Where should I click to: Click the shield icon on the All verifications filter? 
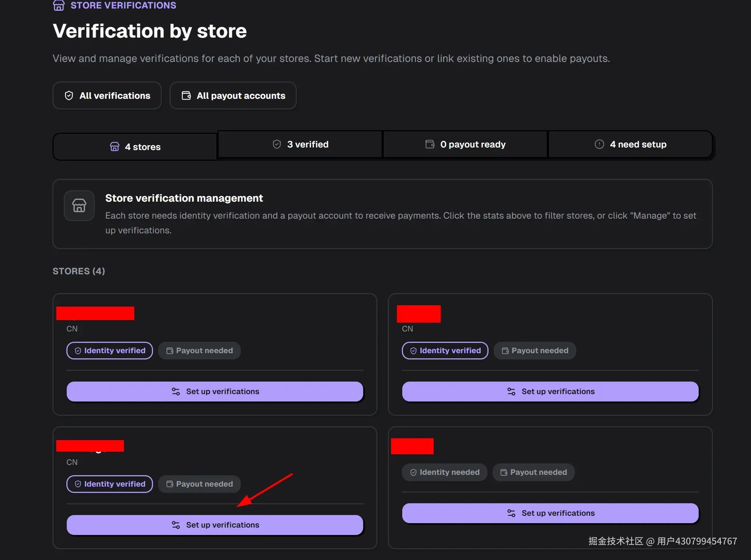pyautogui.click(x=69, y=95)
